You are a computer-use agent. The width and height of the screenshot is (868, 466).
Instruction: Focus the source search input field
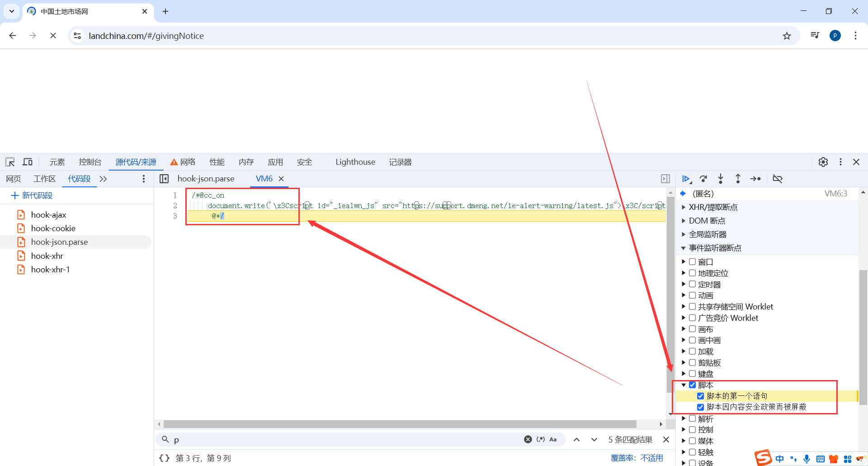pos(346,439)
